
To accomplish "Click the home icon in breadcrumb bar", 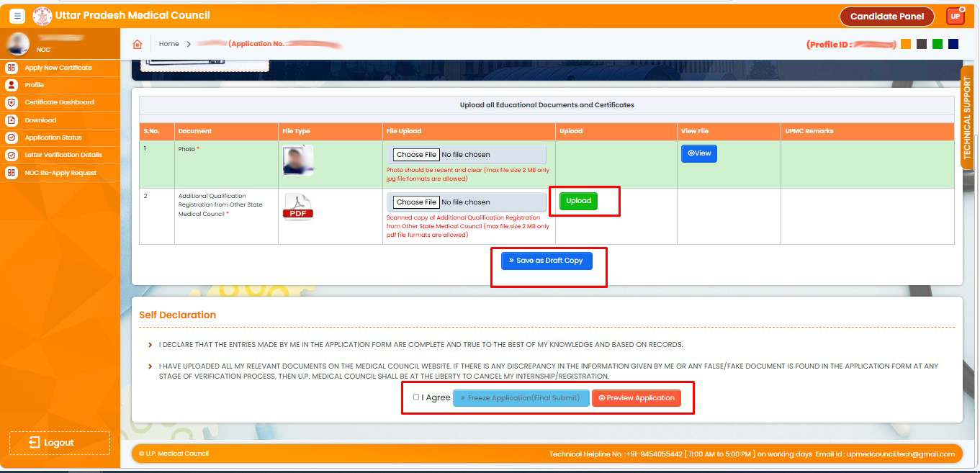I will [x=138, y=44].
